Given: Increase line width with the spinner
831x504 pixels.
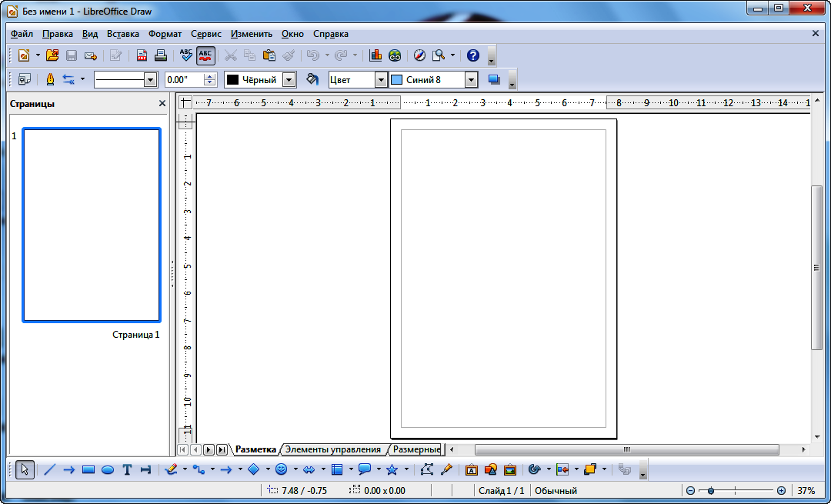Looking at the screenshot, I should (210, 76).
